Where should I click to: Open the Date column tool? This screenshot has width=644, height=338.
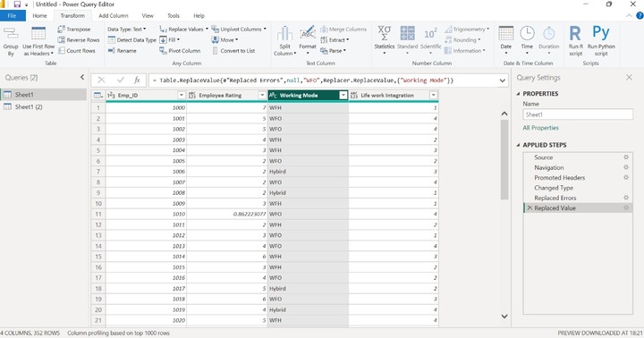tap(506, 40)
